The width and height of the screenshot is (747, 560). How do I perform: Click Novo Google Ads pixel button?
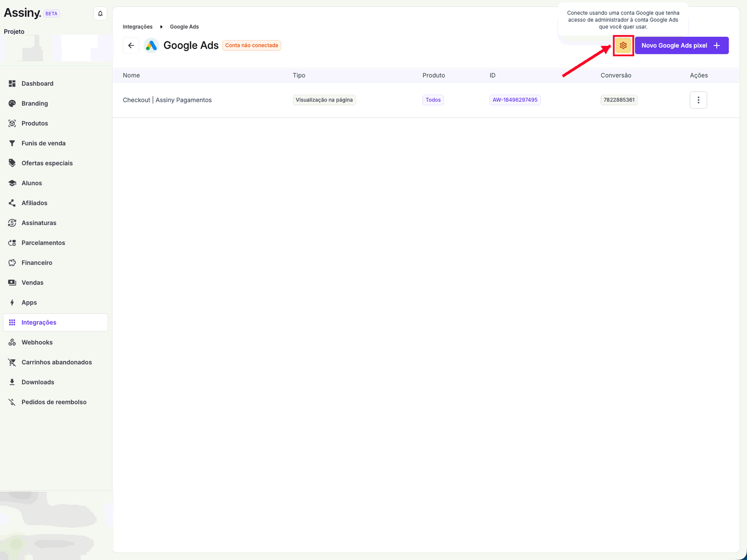681,45
